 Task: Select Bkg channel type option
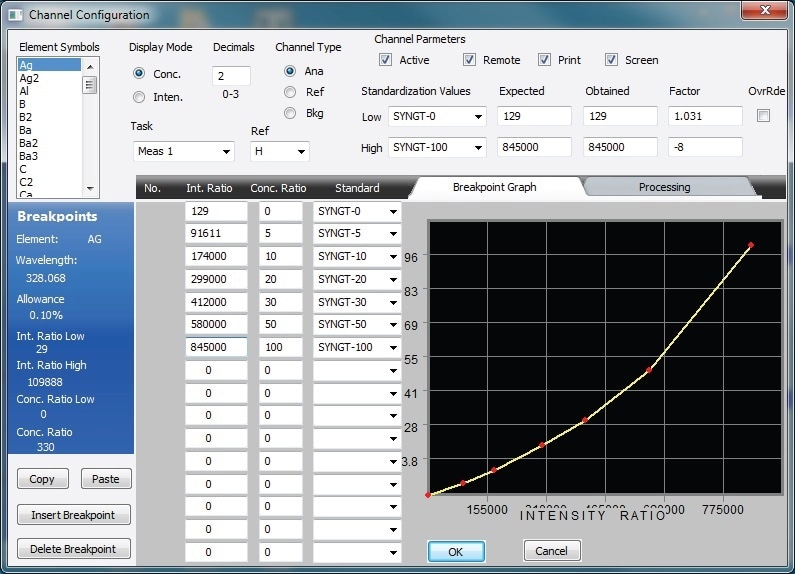[290, 113]
